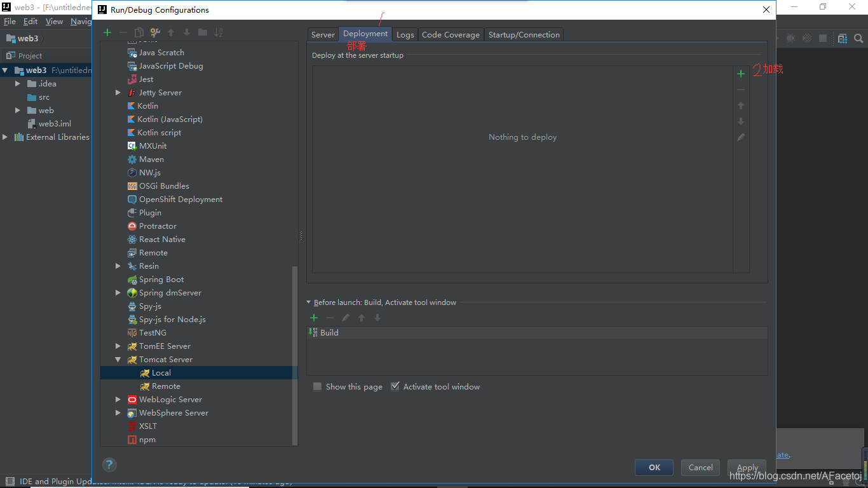The image size is (868, 488).
Task: Collapse Tomcat Server node
Action: coord(118,360)
